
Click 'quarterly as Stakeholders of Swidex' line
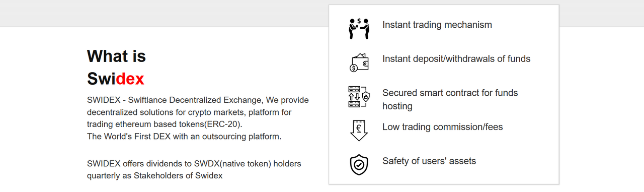(154, 176)
